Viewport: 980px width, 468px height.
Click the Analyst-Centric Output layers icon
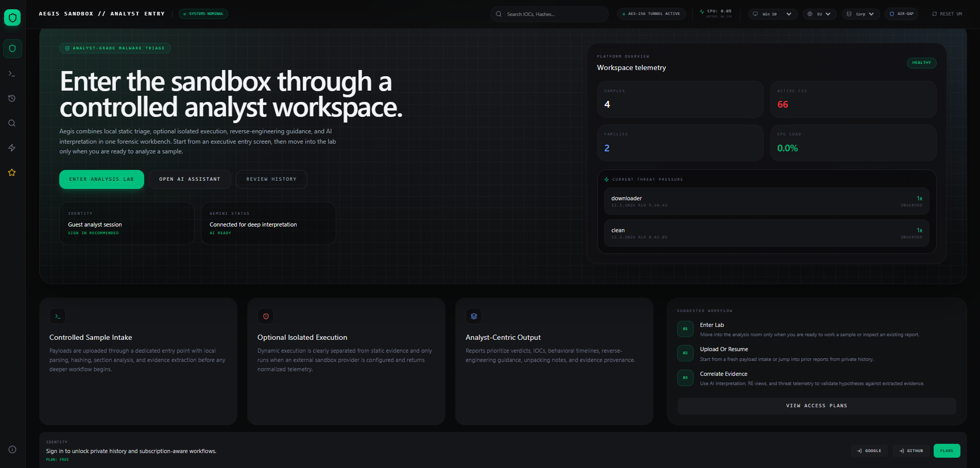[x=474, y=316]
